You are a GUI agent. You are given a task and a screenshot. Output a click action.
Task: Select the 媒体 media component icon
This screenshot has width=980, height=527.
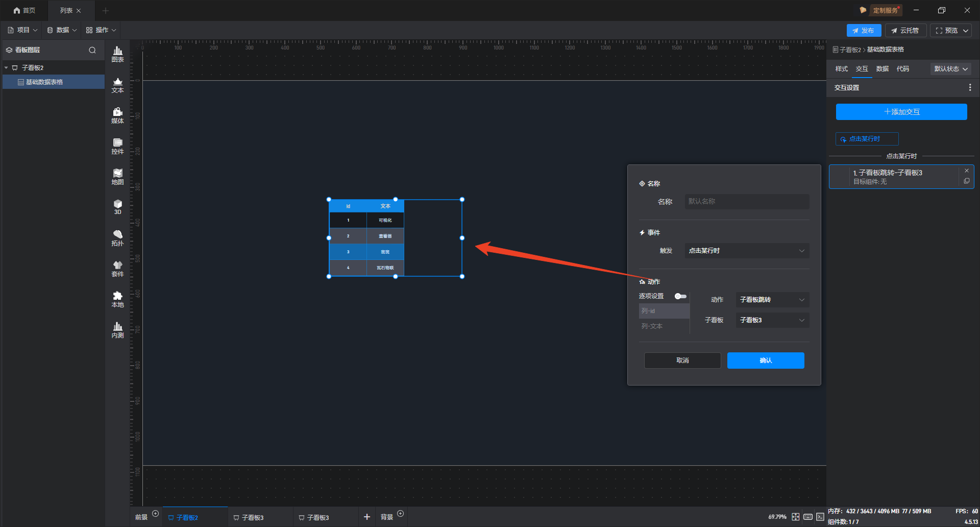click(117, 115)
